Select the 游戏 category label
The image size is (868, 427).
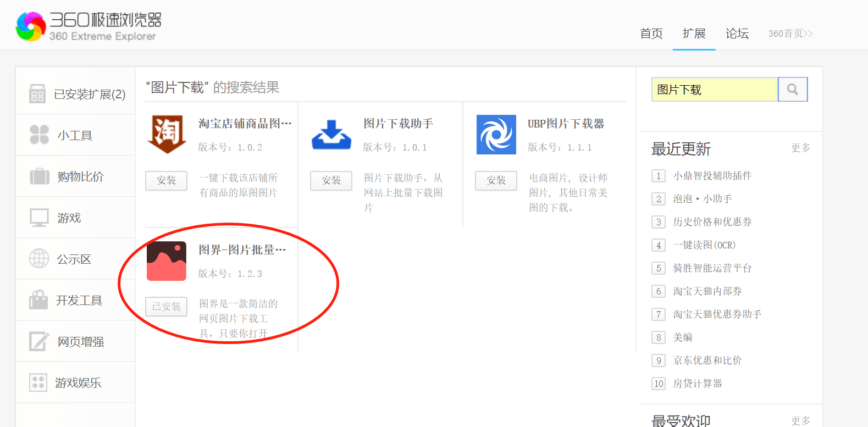click(x=69, y=218)
